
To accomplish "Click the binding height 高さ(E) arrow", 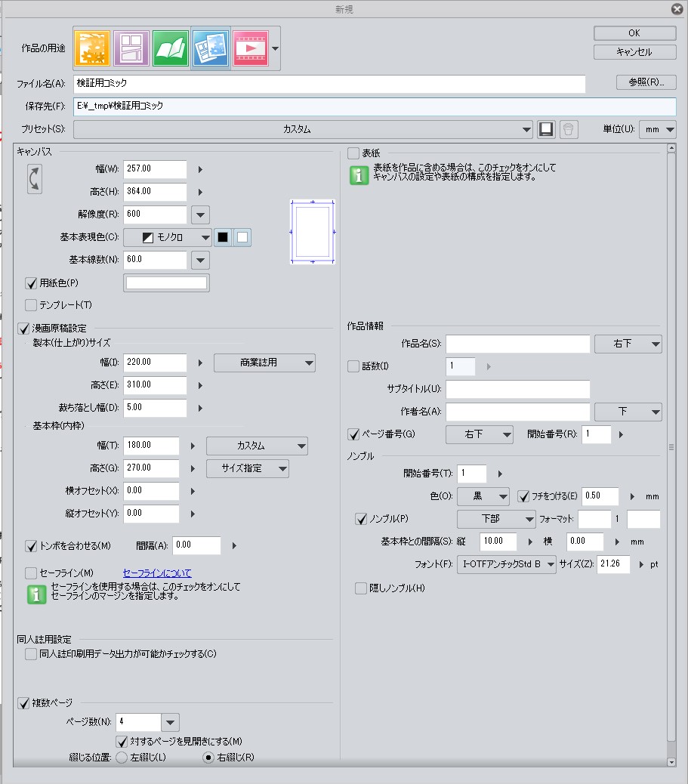I will [200, 385].
